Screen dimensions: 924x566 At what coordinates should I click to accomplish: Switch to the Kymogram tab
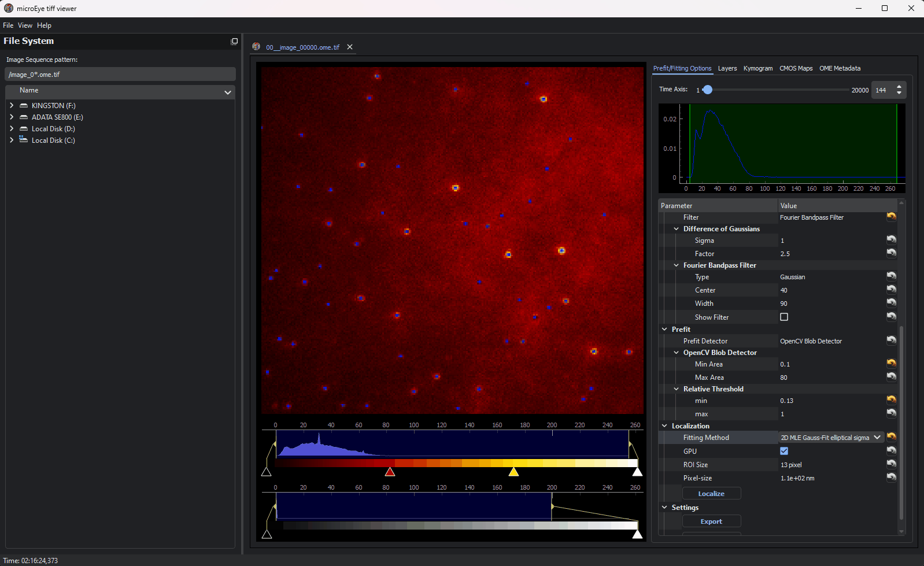point(757,68)
